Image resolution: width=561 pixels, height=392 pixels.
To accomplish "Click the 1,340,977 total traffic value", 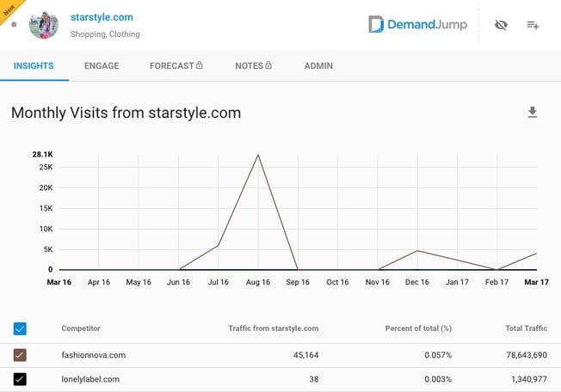I will coord(529,379).
